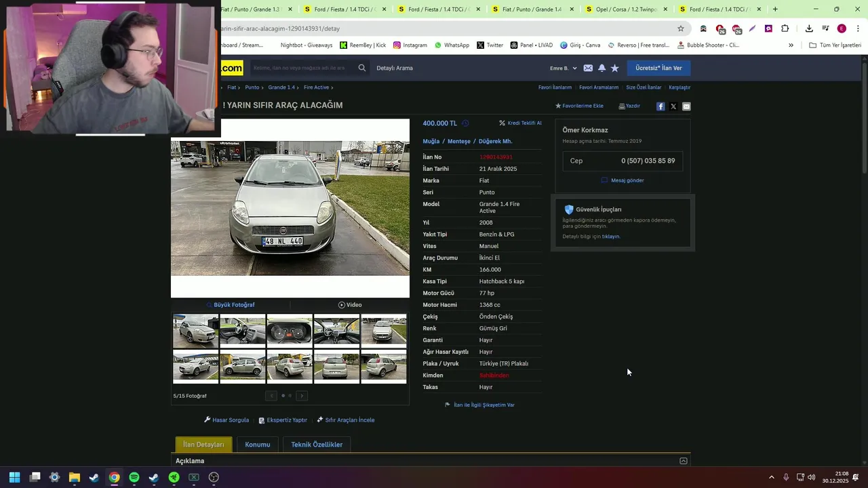Open the Windows Start menu
Screen dimensions: 868x488
pos(14,477)
